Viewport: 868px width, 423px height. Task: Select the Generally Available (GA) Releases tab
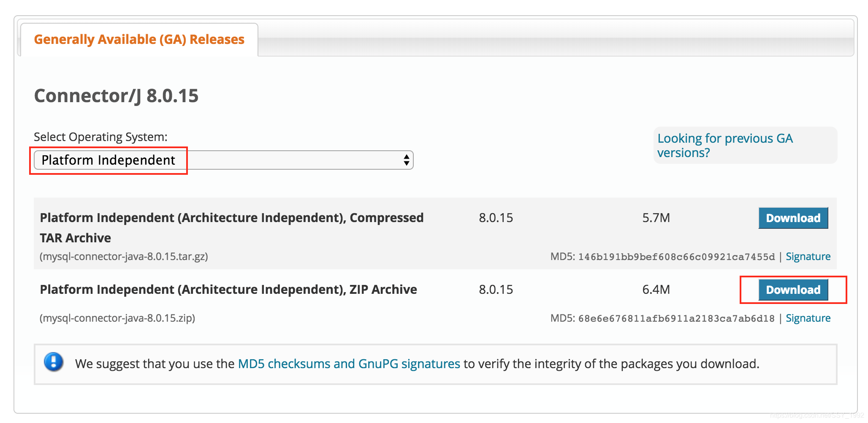tap(139, 39)
